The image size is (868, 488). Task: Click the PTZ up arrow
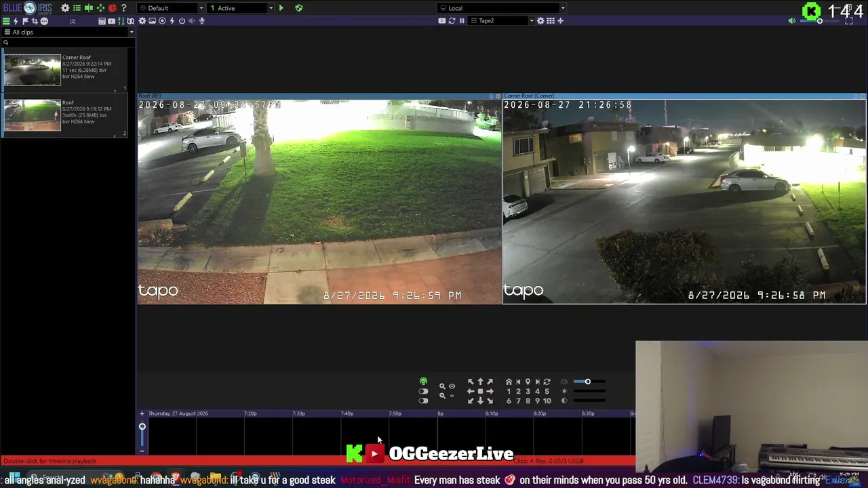pos(480,382)
